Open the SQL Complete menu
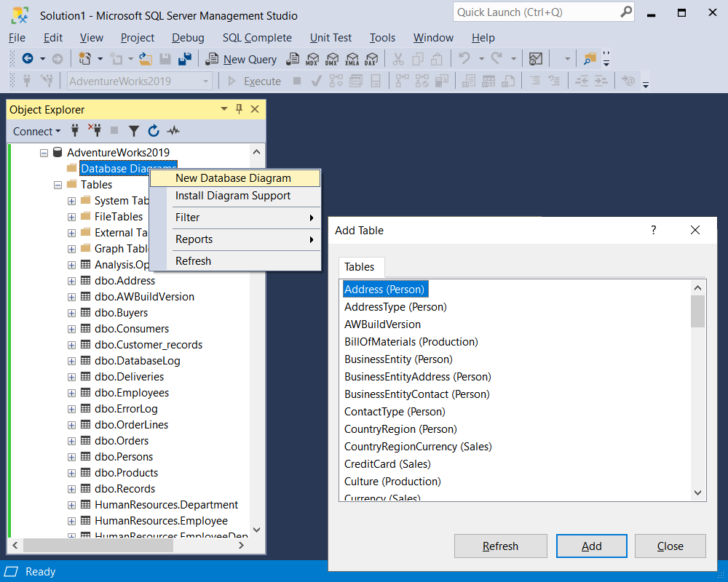This screenshot has width=728, height=582. tap(257, 37)
